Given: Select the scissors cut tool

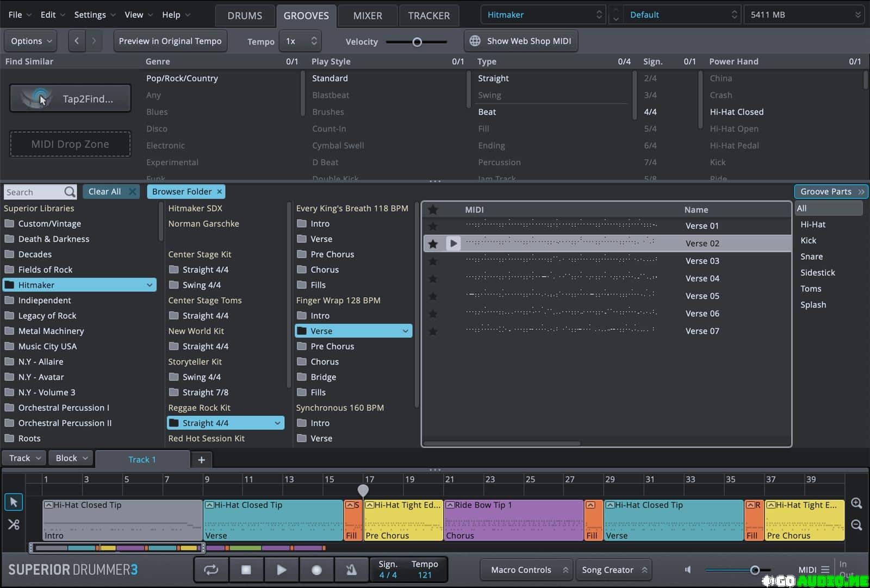Looking at the screenshot, I should pos(14,524).
